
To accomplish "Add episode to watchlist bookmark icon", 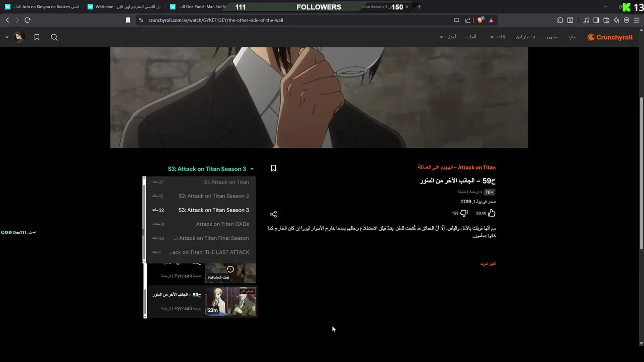I will click(273, 168).
